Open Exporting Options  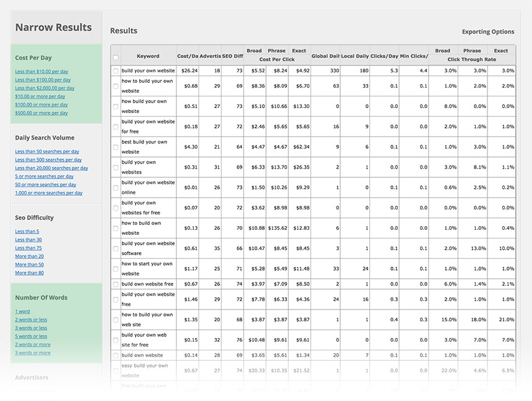click(x=487, y=32)
